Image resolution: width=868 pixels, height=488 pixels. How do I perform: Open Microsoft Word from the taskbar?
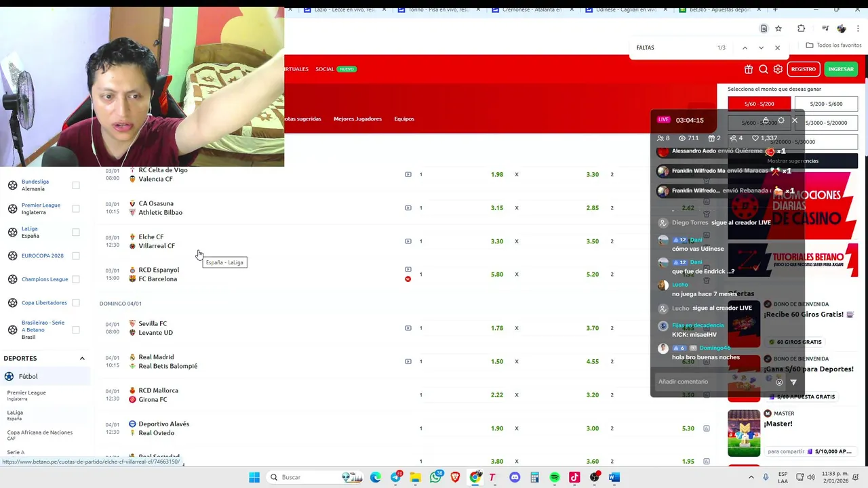tap(614, 477)
